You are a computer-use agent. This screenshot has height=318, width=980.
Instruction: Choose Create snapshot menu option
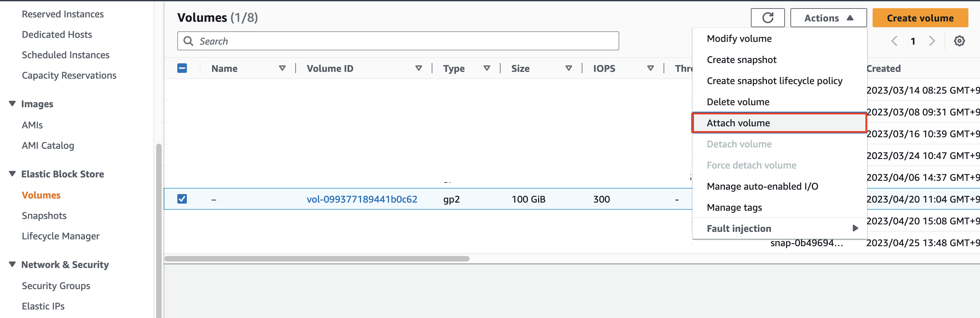(741, 60)
